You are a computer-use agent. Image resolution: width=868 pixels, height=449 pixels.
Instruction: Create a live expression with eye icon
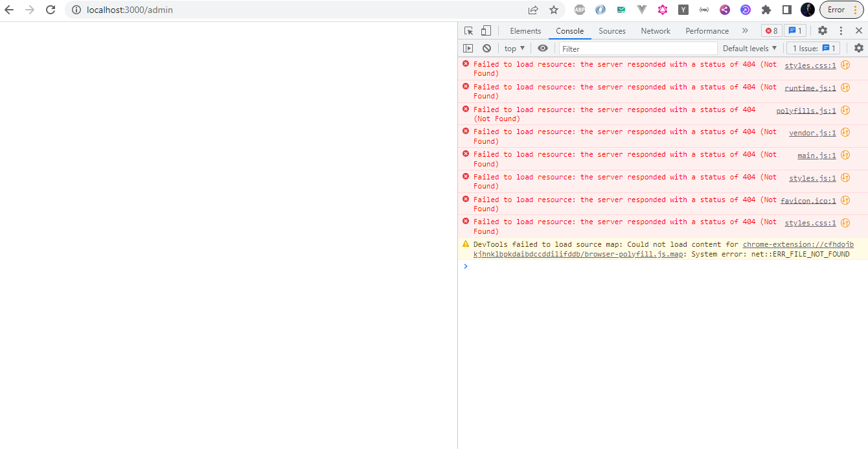point(543,48)
